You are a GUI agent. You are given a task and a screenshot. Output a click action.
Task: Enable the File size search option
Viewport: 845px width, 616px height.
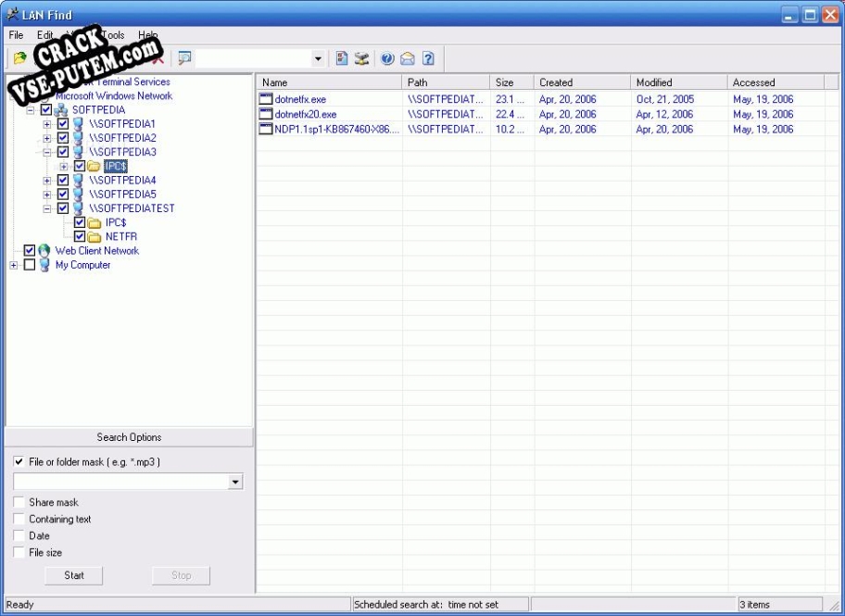pos(19,552)
